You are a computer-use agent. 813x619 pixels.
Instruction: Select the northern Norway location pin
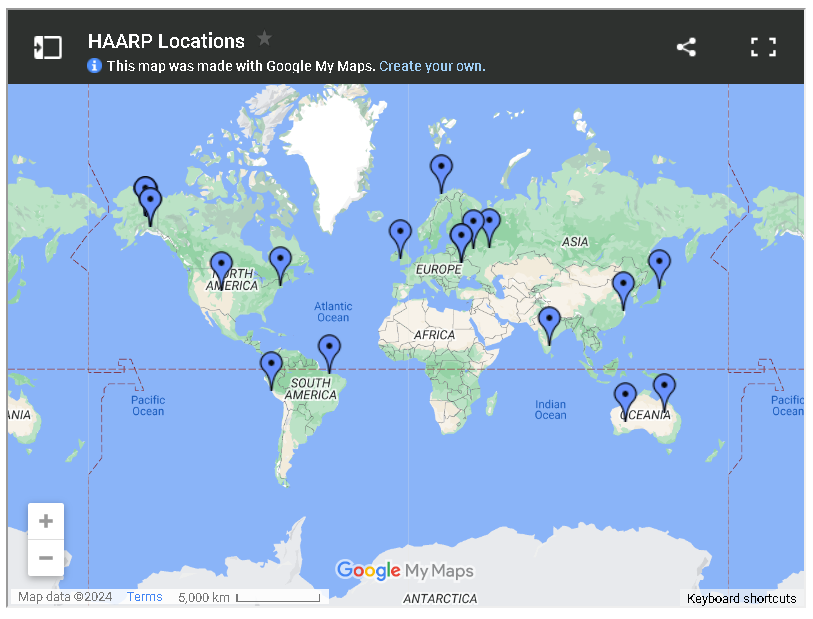441,170
